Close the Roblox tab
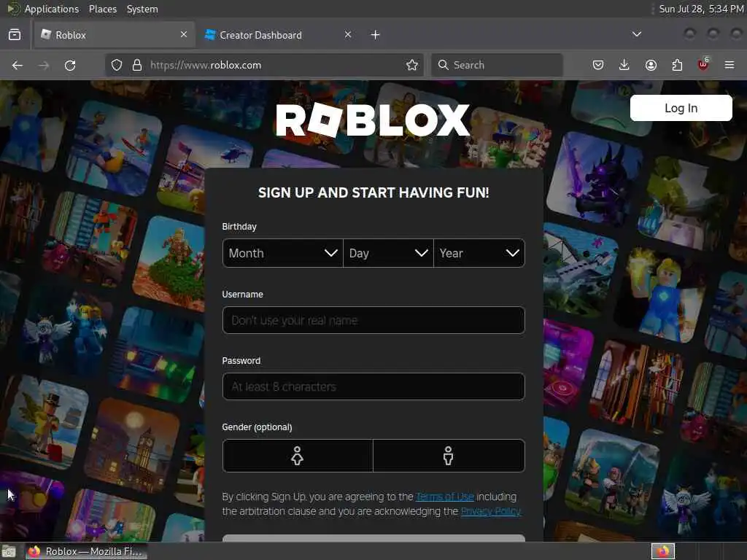The height and width of the screenshot is (560, 747). point(184,34)
